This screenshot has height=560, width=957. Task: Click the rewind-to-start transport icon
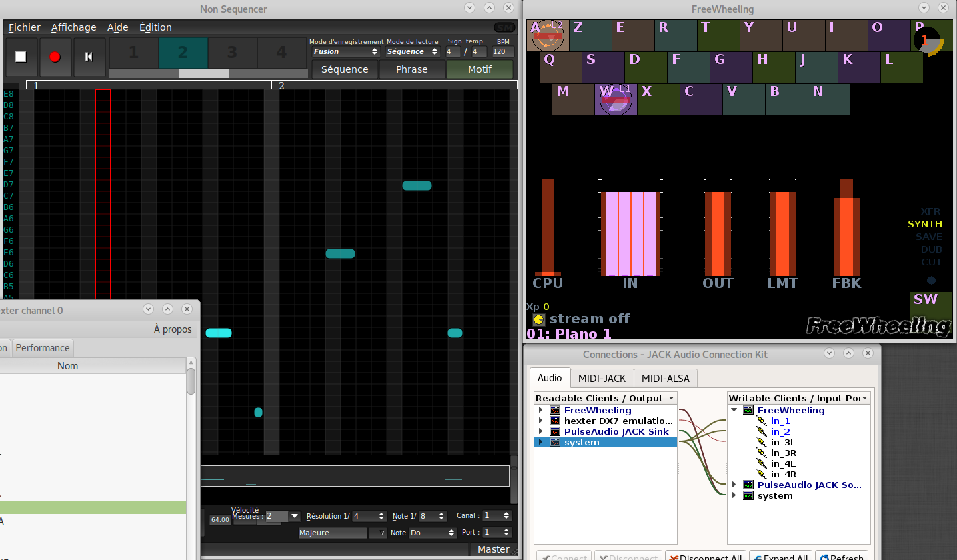pyautogui.click(x=89, y=57)
